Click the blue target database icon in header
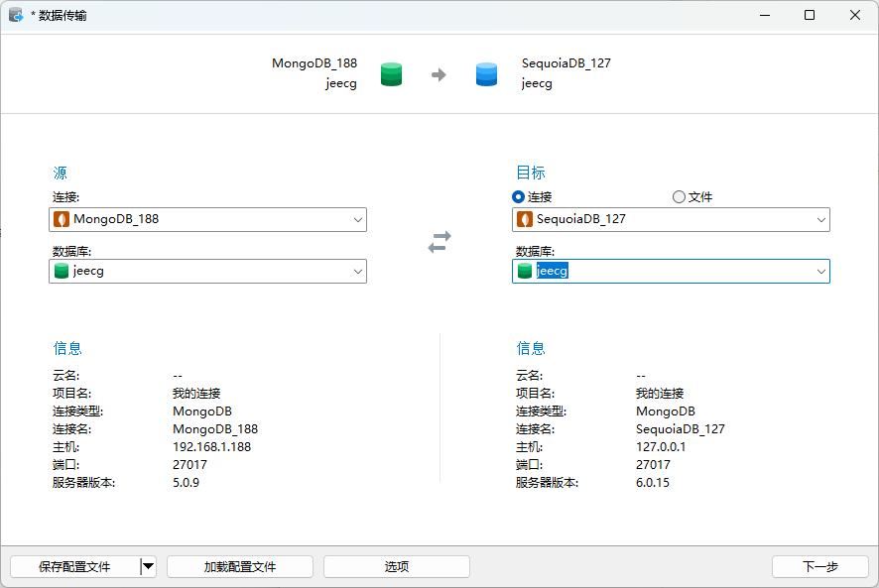 [486, 74]
